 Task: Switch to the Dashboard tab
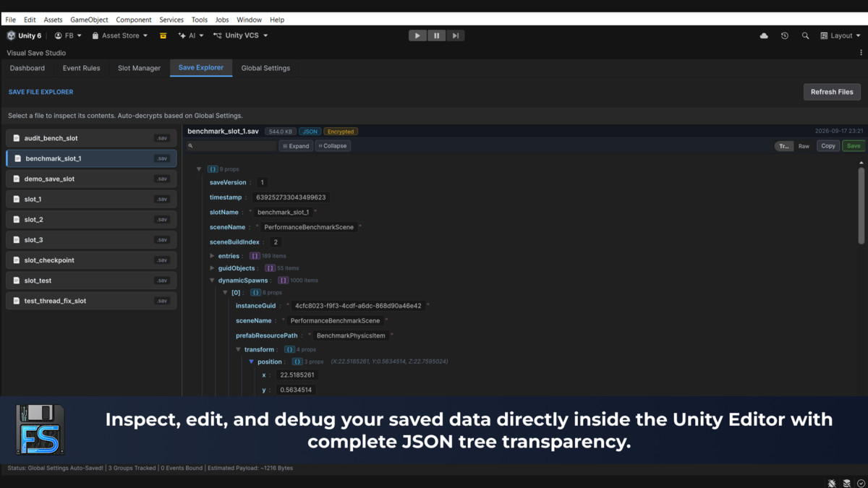point(27,68)
